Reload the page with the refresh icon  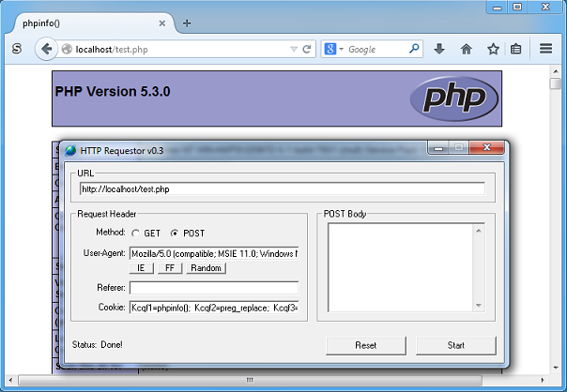pyautogui.click(x=309, y=49)
